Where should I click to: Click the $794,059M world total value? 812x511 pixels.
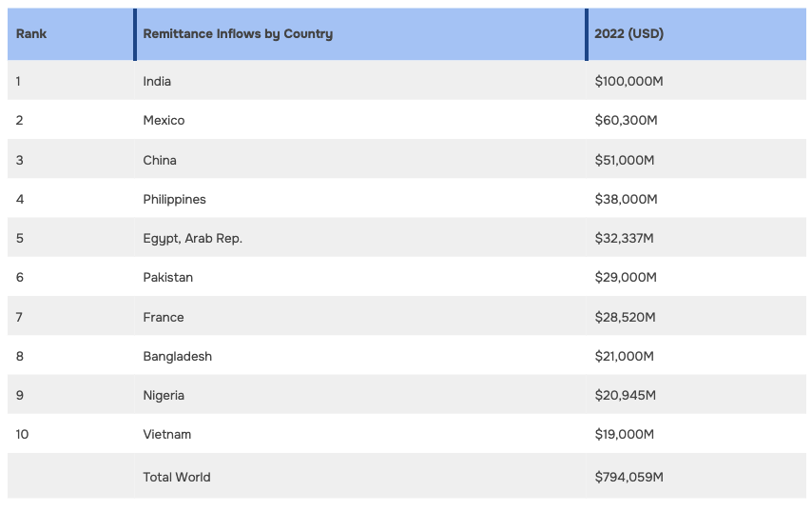click(x=628, y=478)
